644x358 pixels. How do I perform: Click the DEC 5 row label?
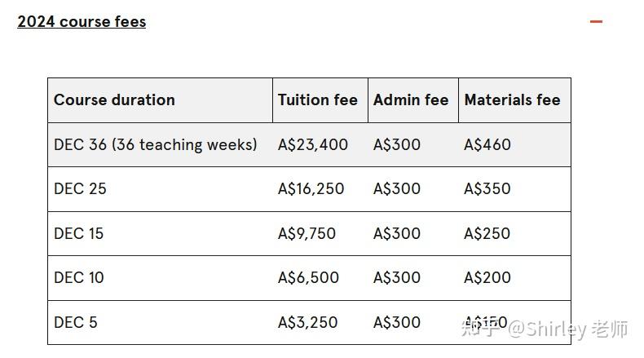point(76,322)
